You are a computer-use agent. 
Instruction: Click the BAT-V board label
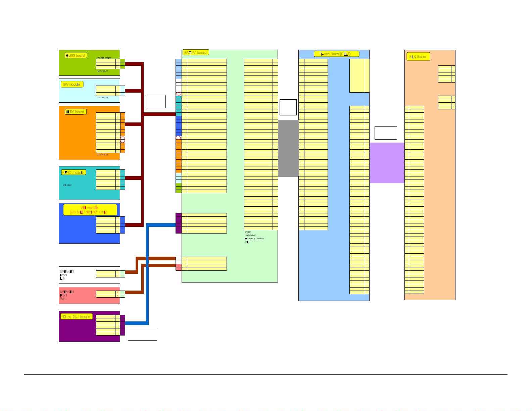coord(196,52)
